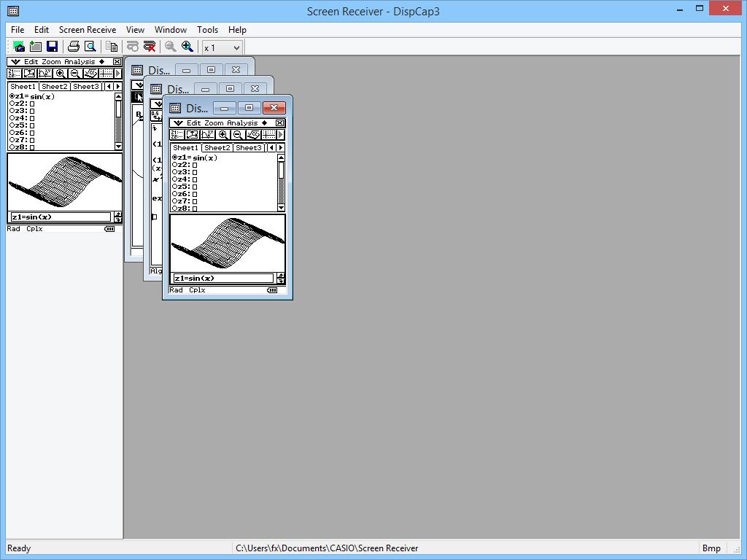Image resolution: width=747 pixels, height=560 pixels.
Task: Click the grid table icon in docked panel toolbar
Action: pos(106,74)
